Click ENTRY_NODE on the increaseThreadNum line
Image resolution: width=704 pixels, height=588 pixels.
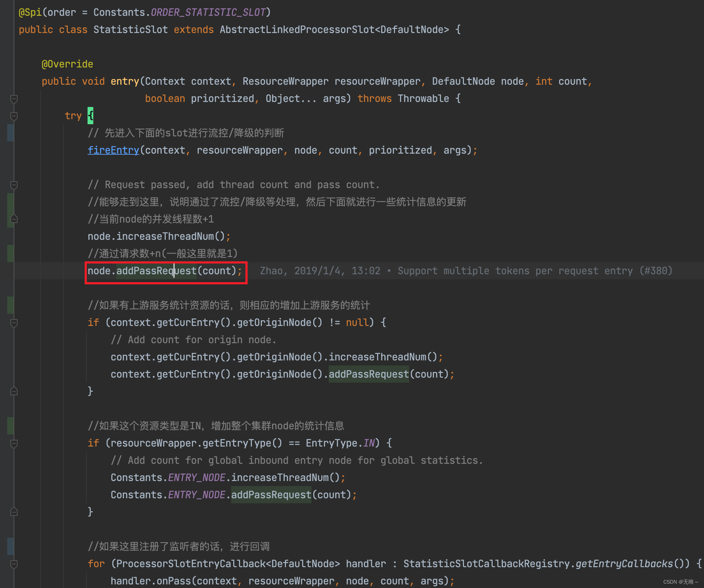[197, 477]
